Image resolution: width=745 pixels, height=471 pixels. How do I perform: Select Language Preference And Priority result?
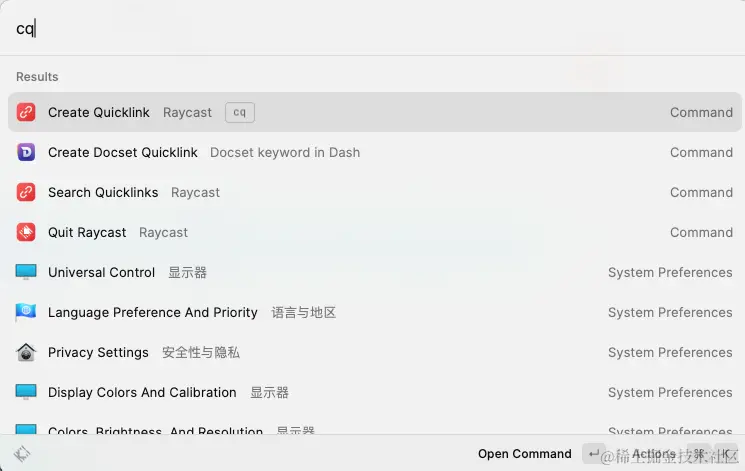point(374,312)
